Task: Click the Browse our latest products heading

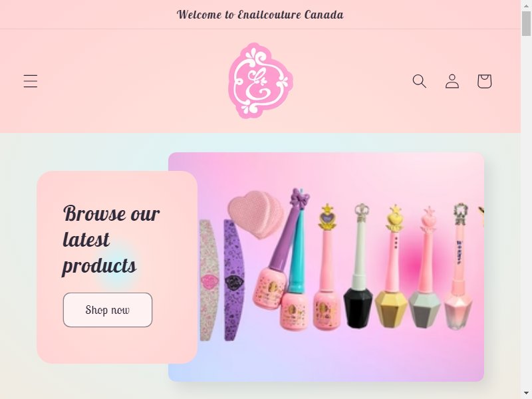Action: pyautogui.click(x=111, y=239)
